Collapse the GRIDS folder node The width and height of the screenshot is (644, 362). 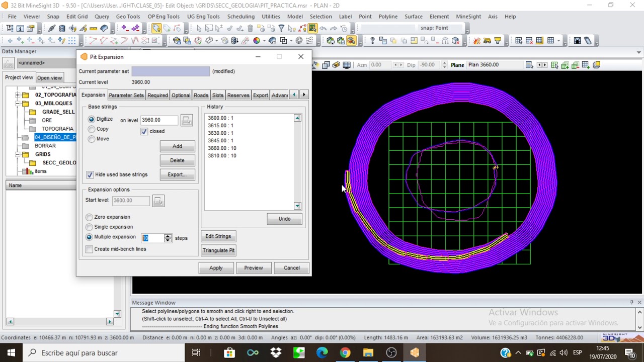click(x=18, y=154)
